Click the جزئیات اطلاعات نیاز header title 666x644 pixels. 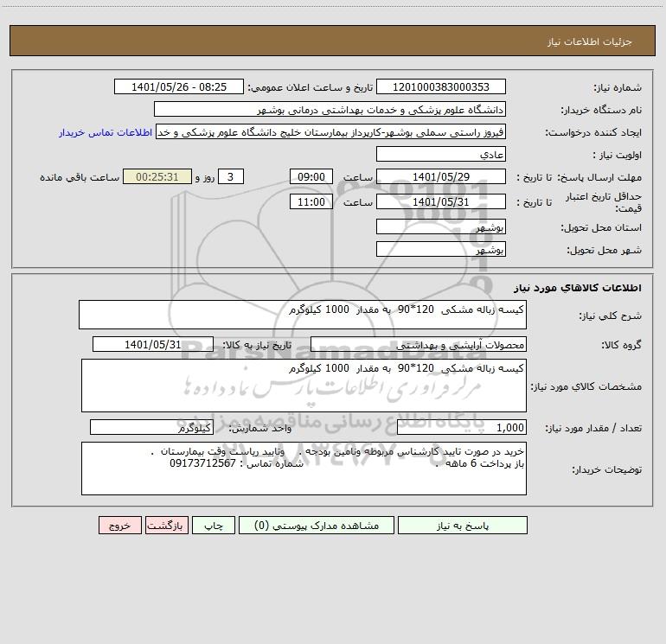[590, 41]
